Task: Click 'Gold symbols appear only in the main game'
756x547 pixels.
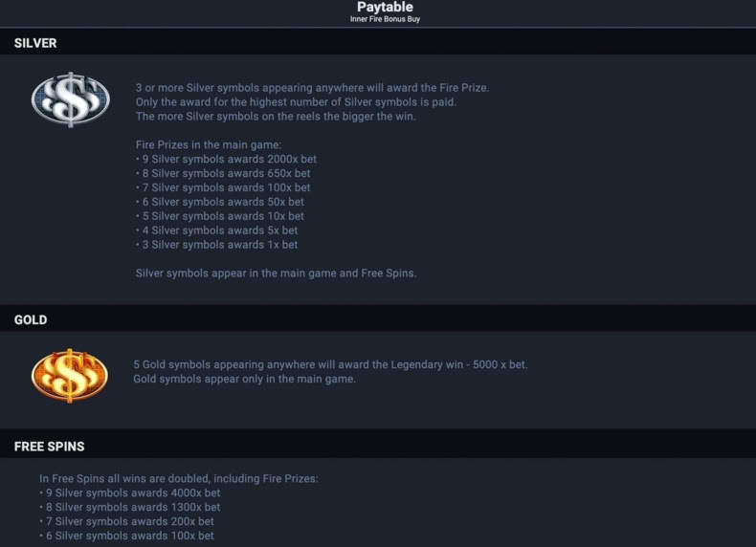Action: [x=244, y=379]
